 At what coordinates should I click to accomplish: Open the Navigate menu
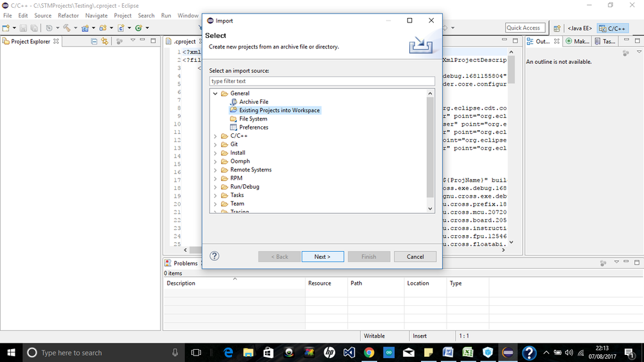pos(97,15)
